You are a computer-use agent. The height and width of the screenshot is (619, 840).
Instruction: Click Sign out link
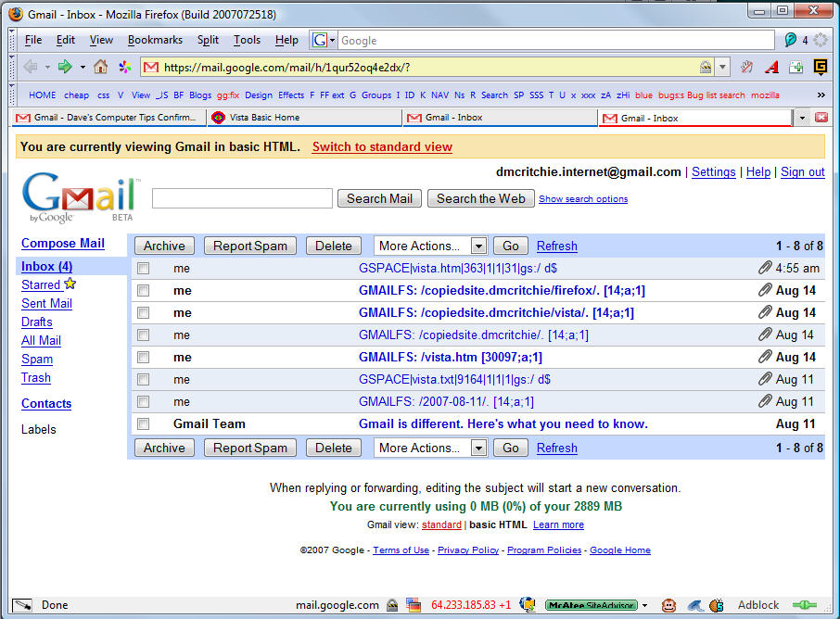(x=803, y=171)
